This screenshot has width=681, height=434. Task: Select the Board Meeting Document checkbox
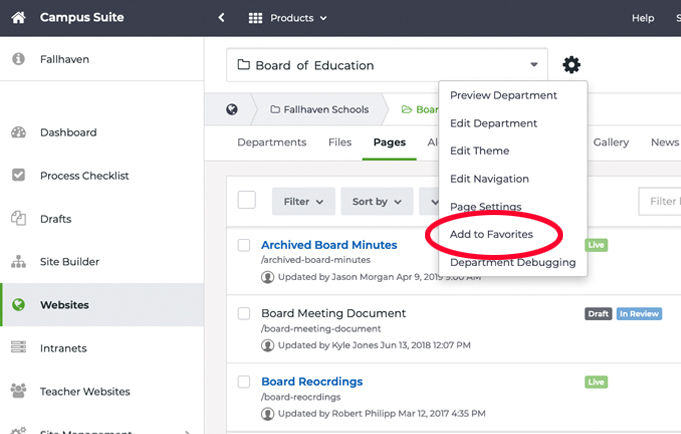click(244, 313)
